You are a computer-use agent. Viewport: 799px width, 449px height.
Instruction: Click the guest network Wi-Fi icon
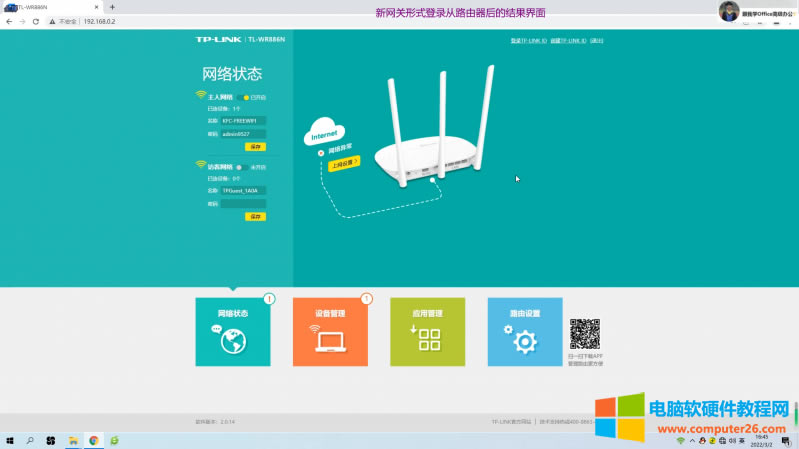click(x=201, y=165)
